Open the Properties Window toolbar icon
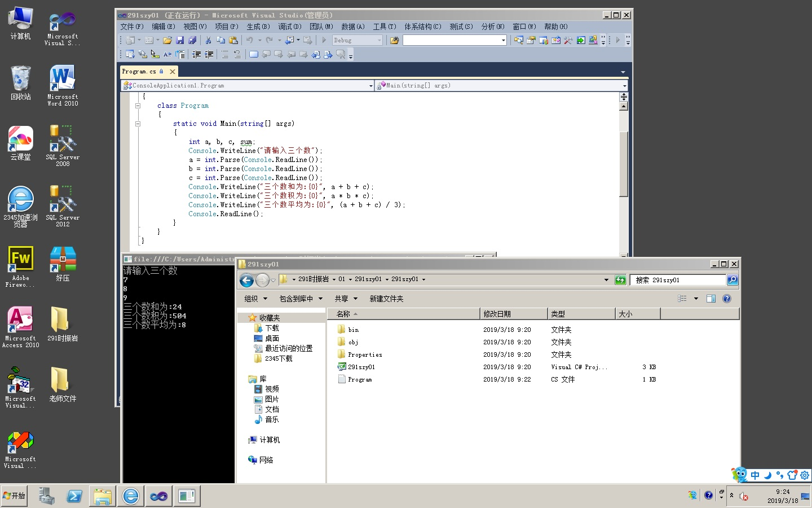This screenshot has width=812, height=508. (531, 40)
